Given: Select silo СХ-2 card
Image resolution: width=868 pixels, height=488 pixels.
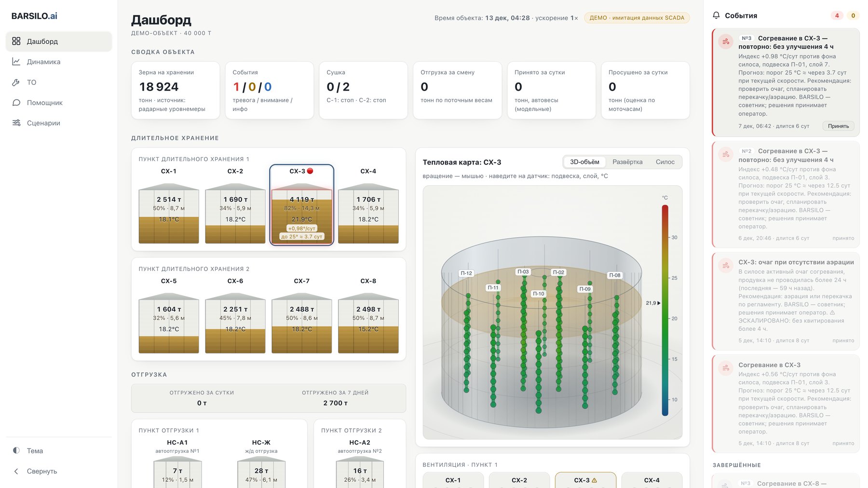Looking at the screenshot, I should point(235,205).
